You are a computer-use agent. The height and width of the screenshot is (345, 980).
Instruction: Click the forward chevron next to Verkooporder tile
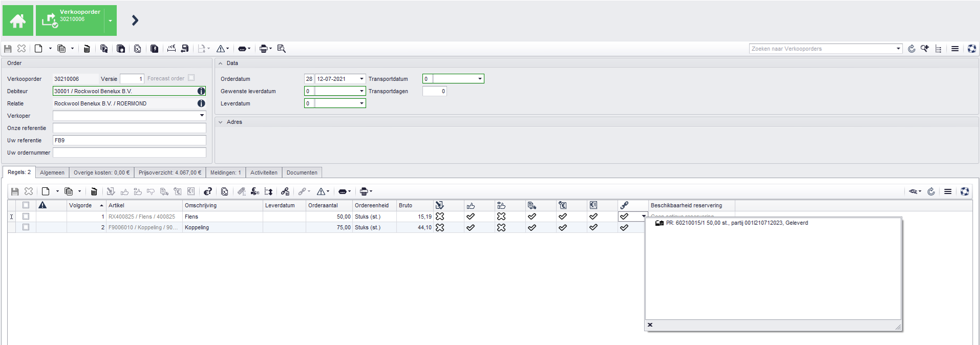(135, 20)
